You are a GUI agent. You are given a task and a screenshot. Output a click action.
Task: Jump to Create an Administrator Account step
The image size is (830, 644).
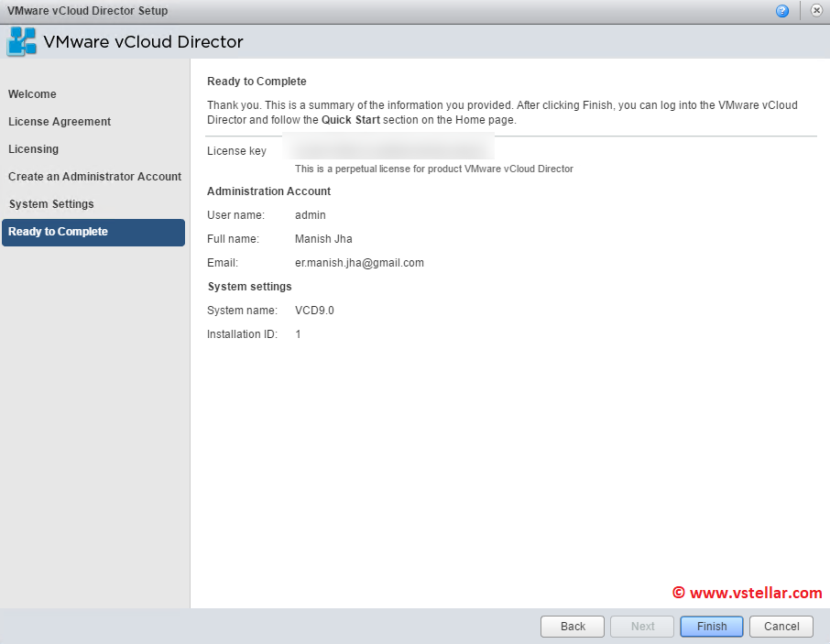tap(94, 177)
